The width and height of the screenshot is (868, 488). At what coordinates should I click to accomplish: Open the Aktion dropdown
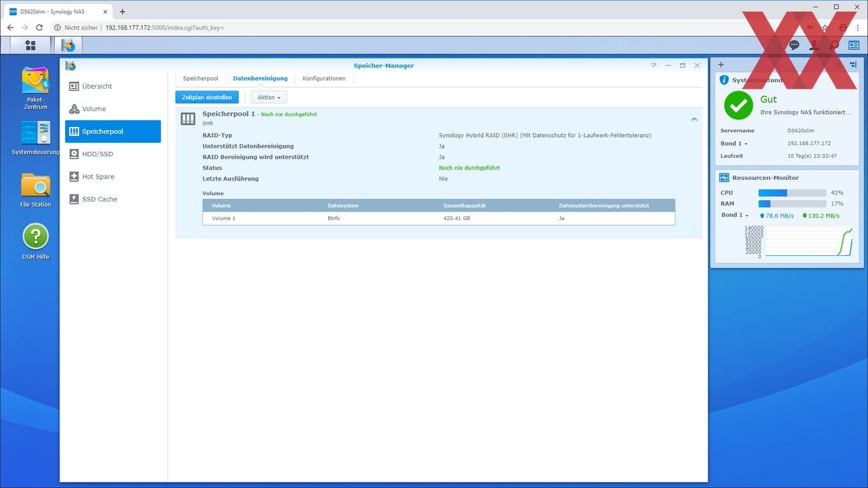269,98
